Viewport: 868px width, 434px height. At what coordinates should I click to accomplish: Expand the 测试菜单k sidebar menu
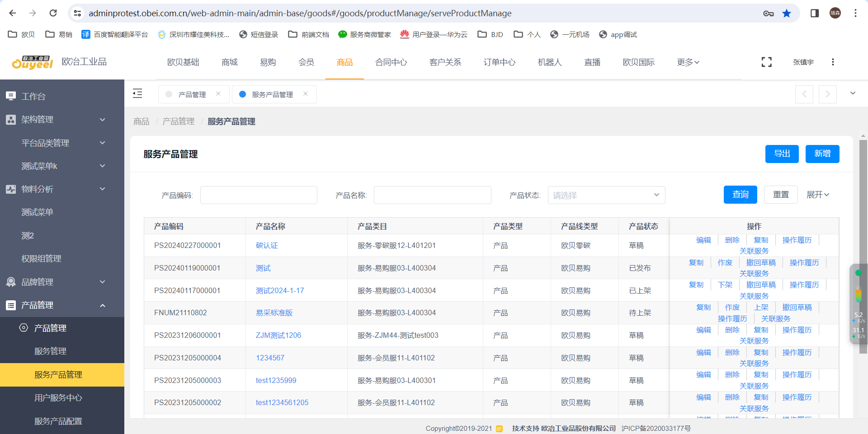point(62,166)
